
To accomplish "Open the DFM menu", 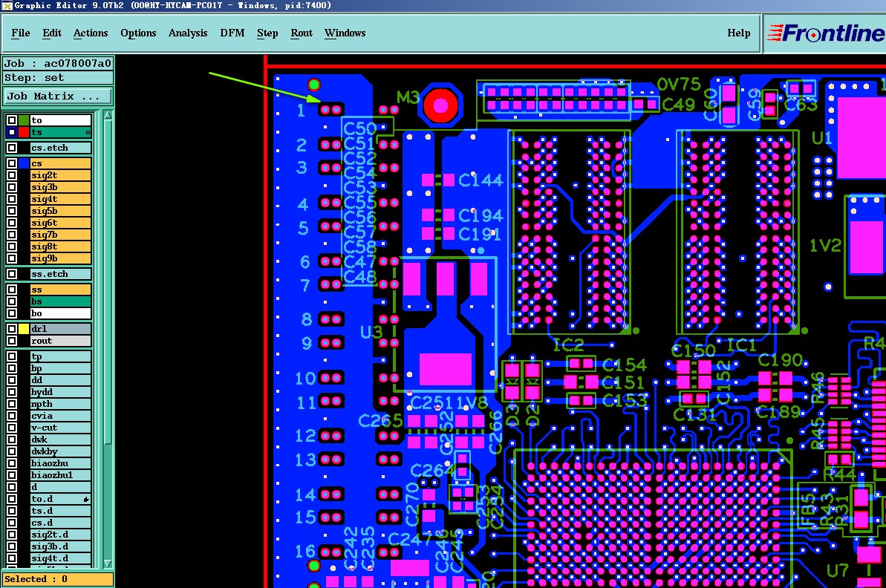I will coord(232,33).
